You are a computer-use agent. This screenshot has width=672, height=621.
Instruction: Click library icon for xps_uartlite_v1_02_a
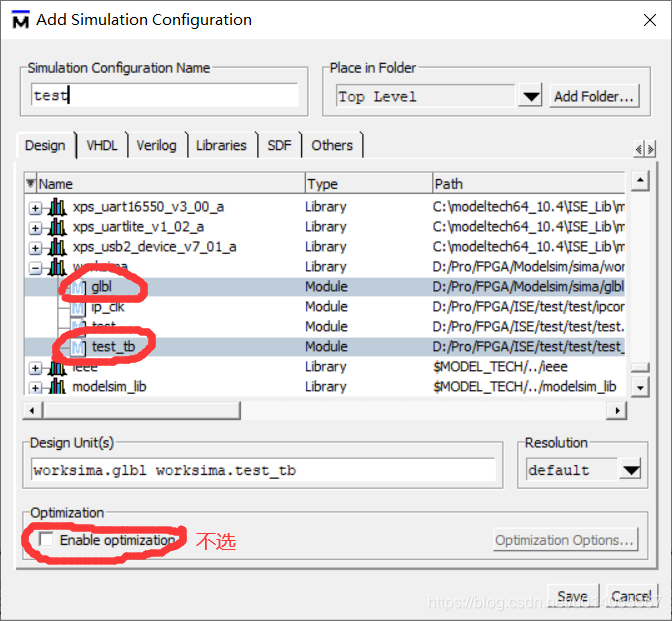point(57,227)
